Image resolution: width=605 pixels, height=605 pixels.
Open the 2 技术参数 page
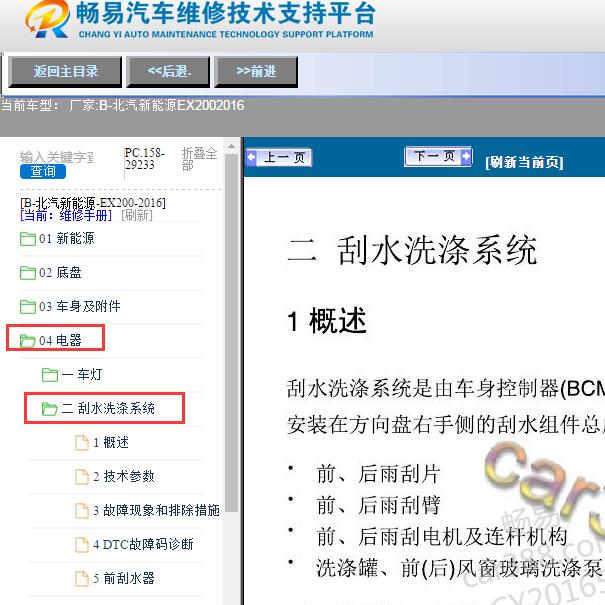[x=123, y=476]
